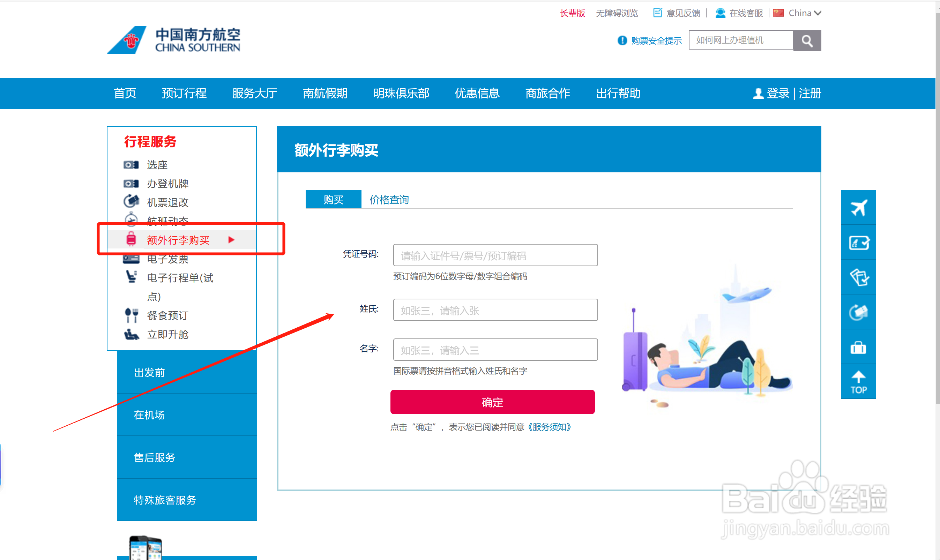Click the boarding pass icon in right sidebar
Viewport: 940px width, 560px height.
pyautogui.click(x=858, y=277)
